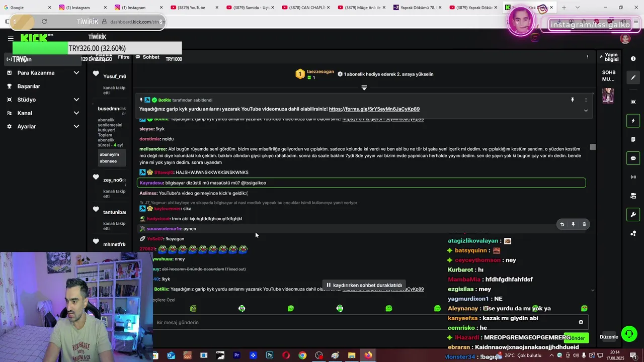Open the broadcast signal icon in the right sidebar
The image size is (644, 362).
pos(633,177)
